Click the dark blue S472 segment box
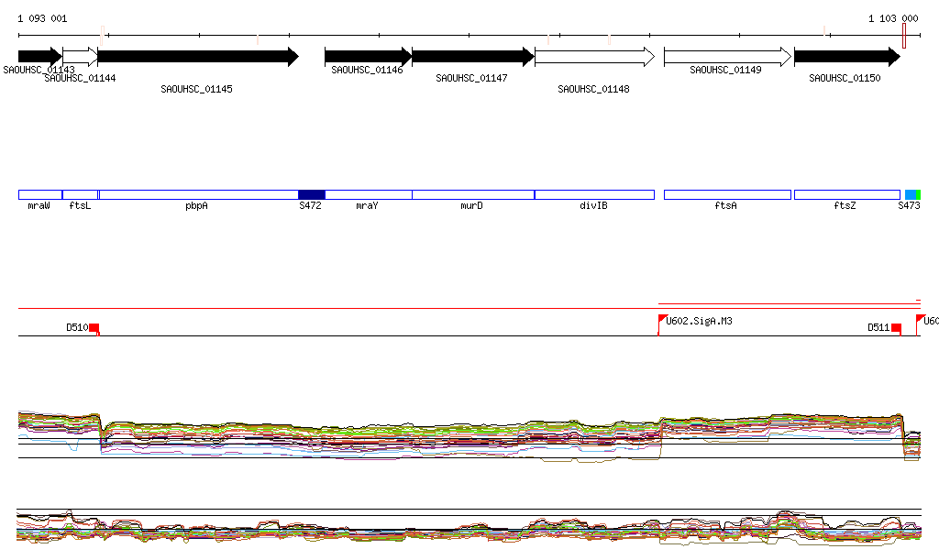The width and height of the screenshot is (939, 560). click(312, 194)
